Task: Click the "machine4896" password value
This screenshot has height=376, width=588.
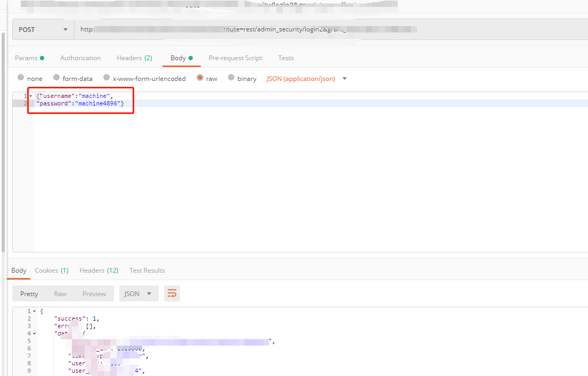Action: coord(97,103)
